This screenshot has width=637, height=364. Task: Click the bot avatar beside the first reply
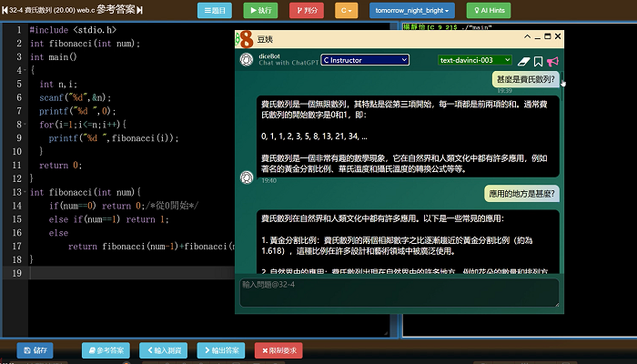click(x=246, y=176)
